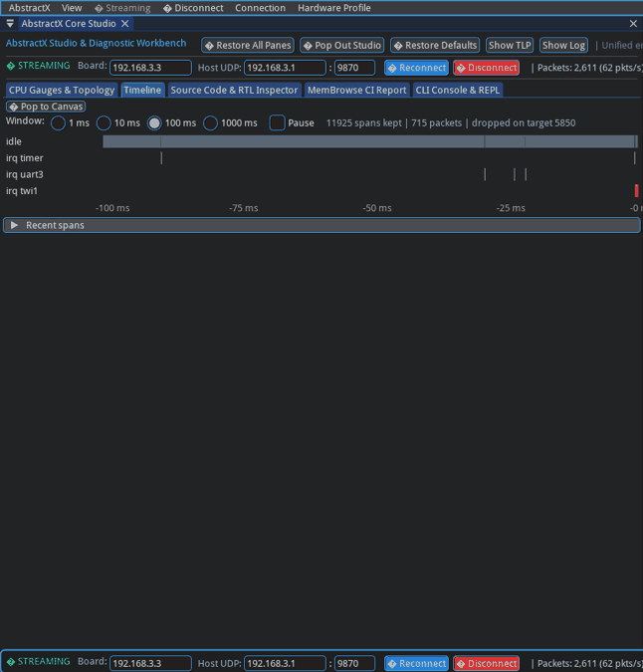Click the top red Disconnect button
This screenshot has height=672, width=643.
(486, 68)
